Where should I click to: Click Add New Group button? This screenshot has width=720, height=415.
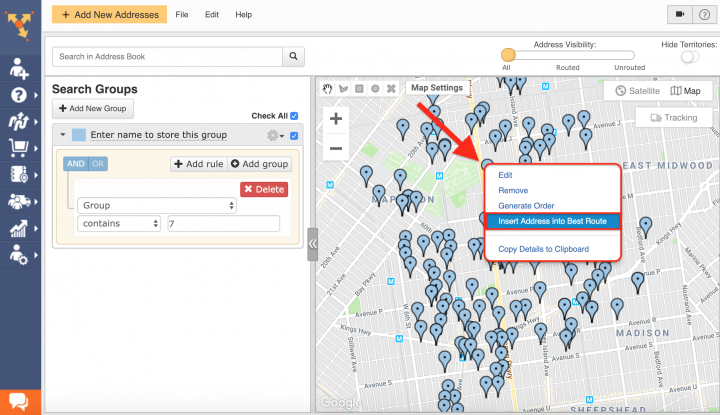pos(93,109)
